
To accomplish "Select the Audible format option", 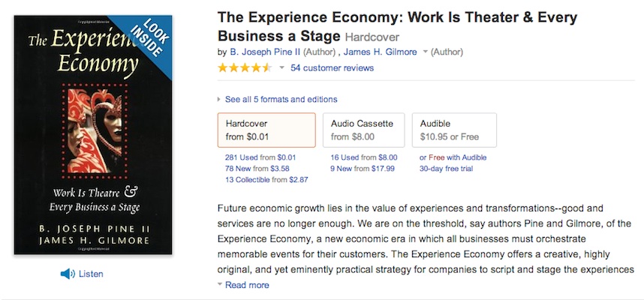I will 454,130.
